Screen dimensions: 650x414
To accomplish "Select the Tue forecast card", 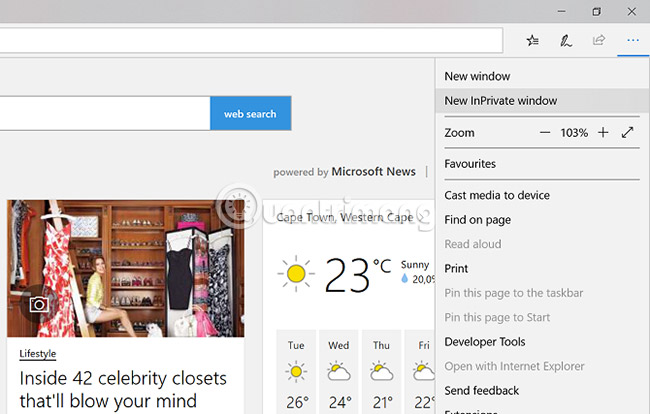I will tap(296, 372).
